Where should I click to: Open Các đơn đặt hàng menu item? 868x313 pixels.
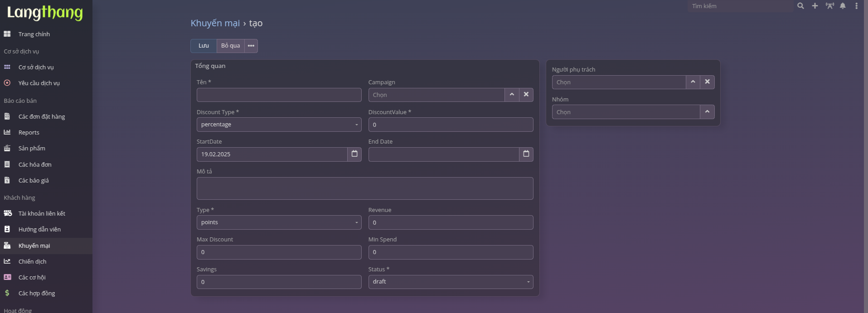[x=42, y=116]
